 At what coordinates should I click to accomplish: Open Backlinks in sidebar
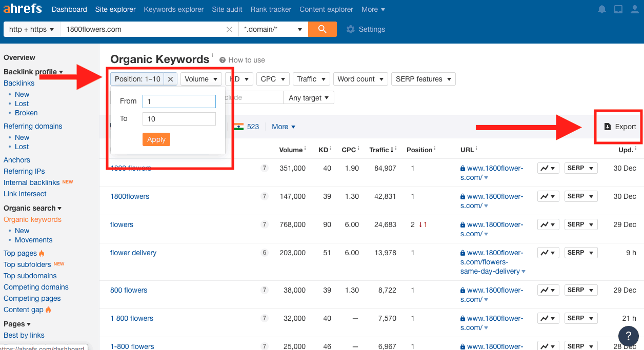(19, 83)
